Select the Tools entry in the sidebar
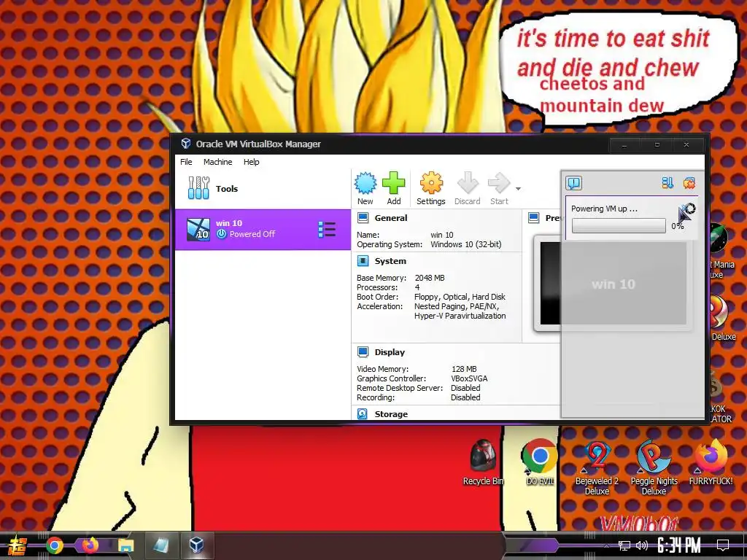Screen dimensions: 747x560 (263, 189)
